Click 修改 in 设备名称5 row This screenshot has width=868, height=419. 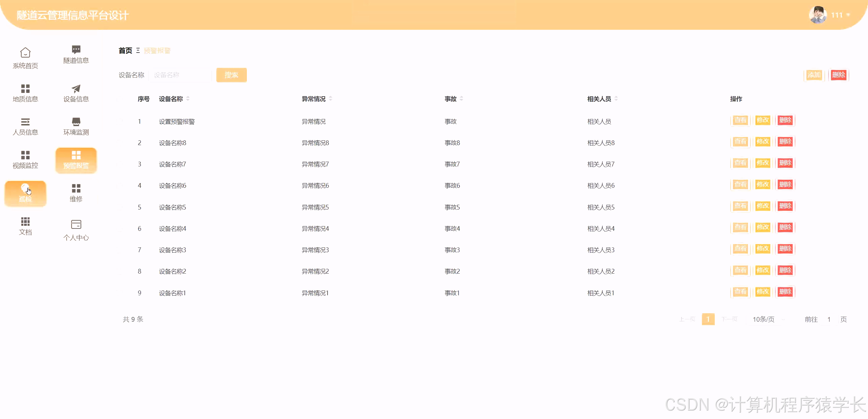coord(763,206)
